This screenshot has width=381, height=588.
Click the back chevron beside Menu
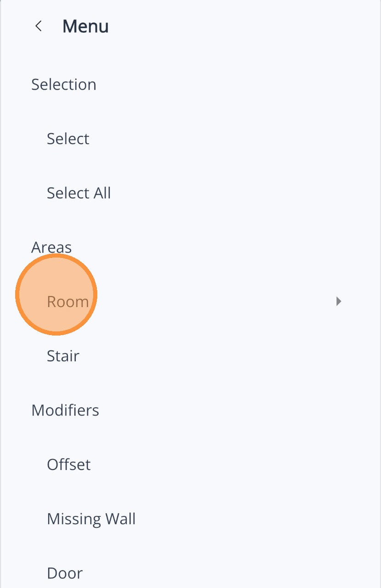click(39, 26)
